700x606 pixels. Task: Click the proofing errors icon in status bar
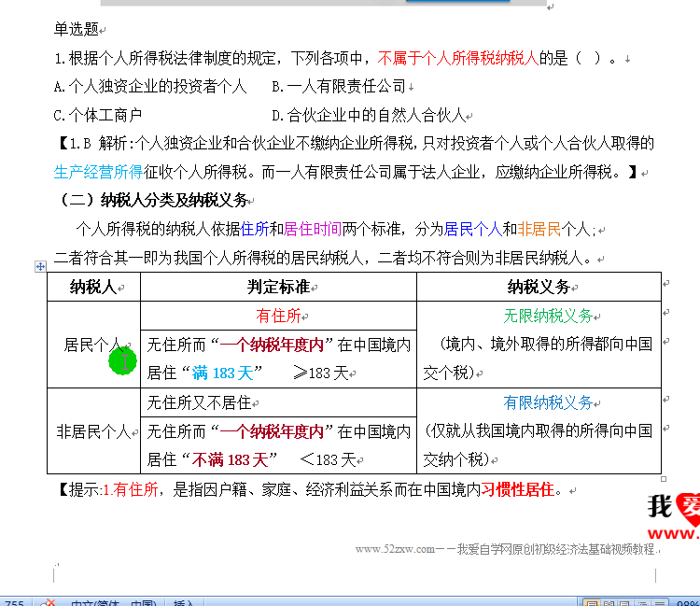point(48,602)
